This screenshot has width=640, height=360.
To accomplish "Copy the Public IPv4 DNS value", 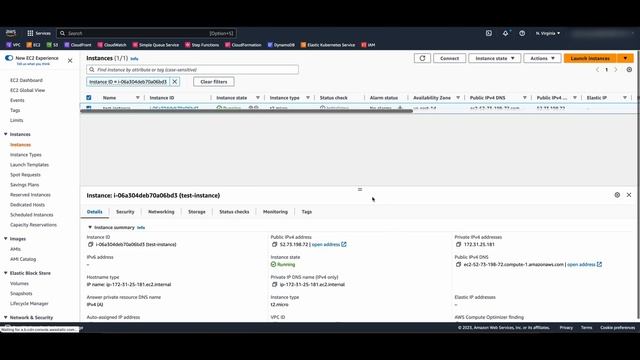I will pyautogui.click(x=458, y=264).
